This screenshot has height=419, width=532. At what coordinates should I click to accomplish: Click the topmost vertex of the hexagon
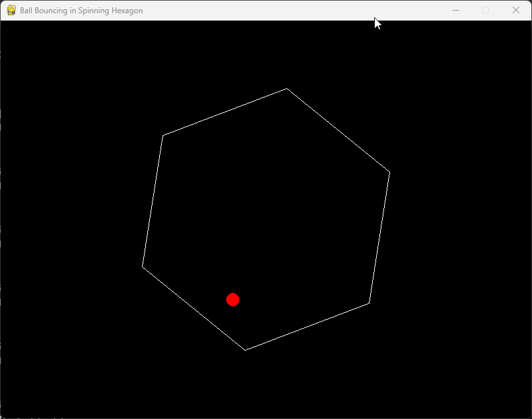click(x=287, y=88)
